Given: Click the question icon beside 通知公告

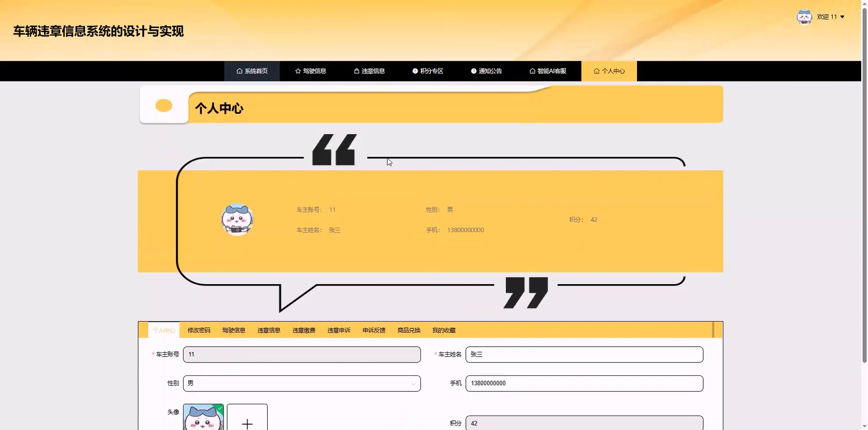Looking at the screenshot, I should tap(474, 71).
